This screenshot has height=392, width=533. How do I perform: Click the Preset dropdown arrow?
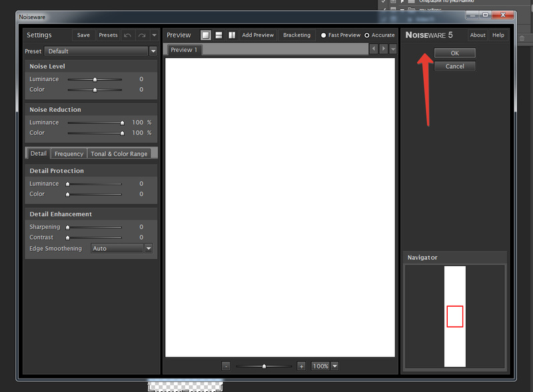tap(153, 51)
